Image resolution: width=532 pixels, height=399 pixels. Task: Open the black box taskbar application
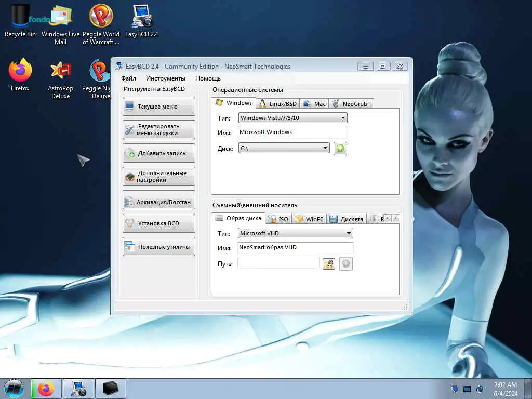coord(111,389)
